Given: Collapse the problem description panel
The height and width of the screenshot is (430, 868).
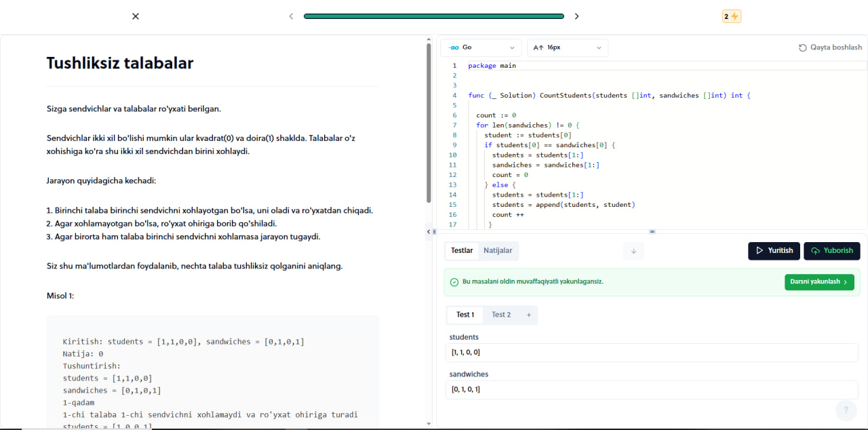Looking at the screenshot, I should [428, 231].
